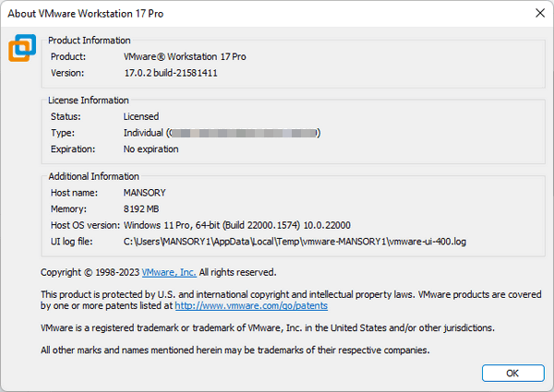Click the No expiration value
Viewport: 554px width, 392px height.
pos(151,148)
